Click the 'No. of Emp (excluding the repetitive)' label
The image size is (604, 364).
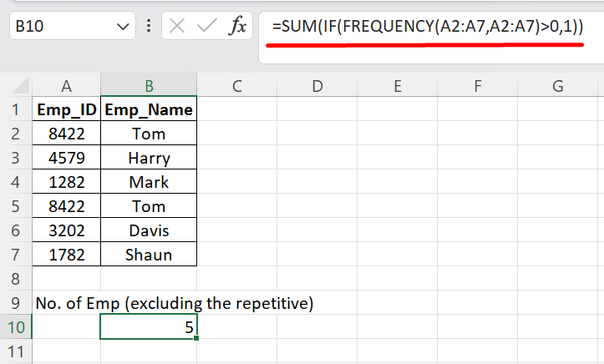pyautogui.click(x=175, y=303)
